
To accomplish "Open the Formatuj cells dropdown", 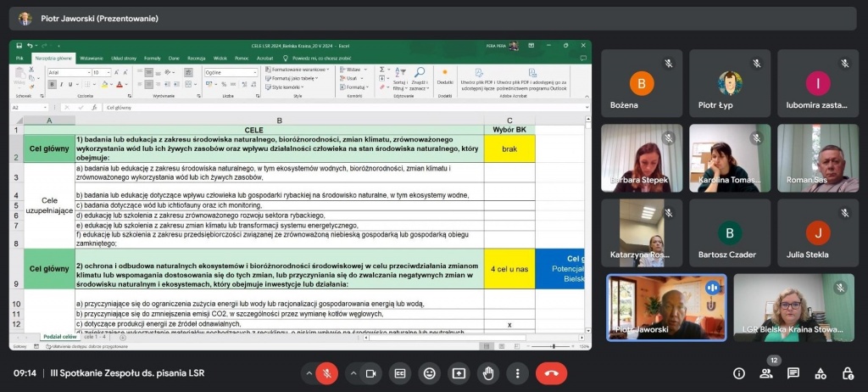I will (353, 87).
